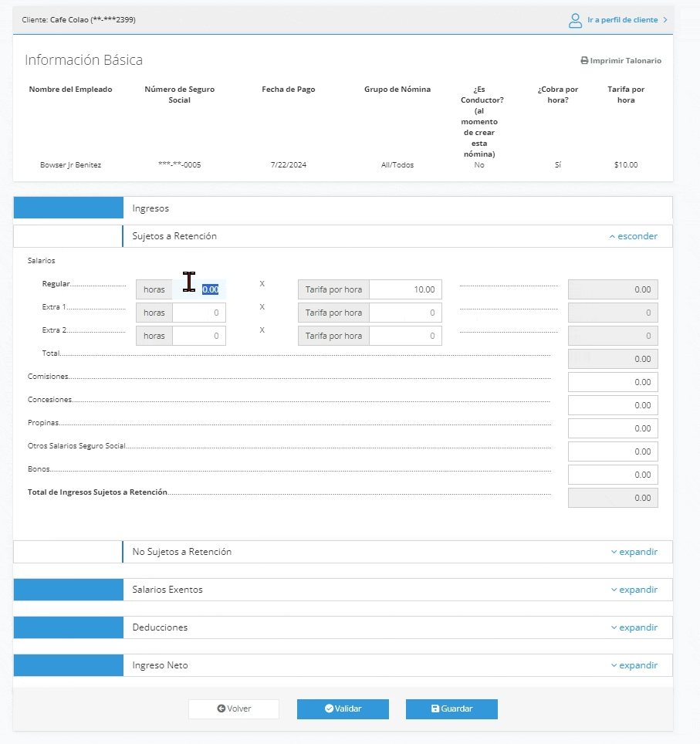700x744 pixels.
Task: Edit the Extra 2 Tarifa por hora value
Action: tap(405, 336)
